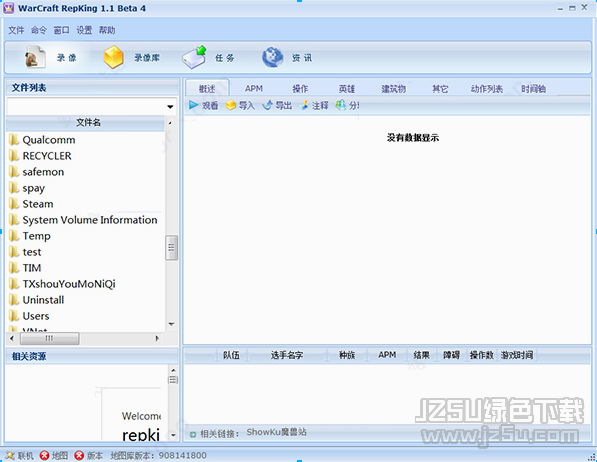
Task: Select the Qualcomm folder icon
Action: [14, 140]
